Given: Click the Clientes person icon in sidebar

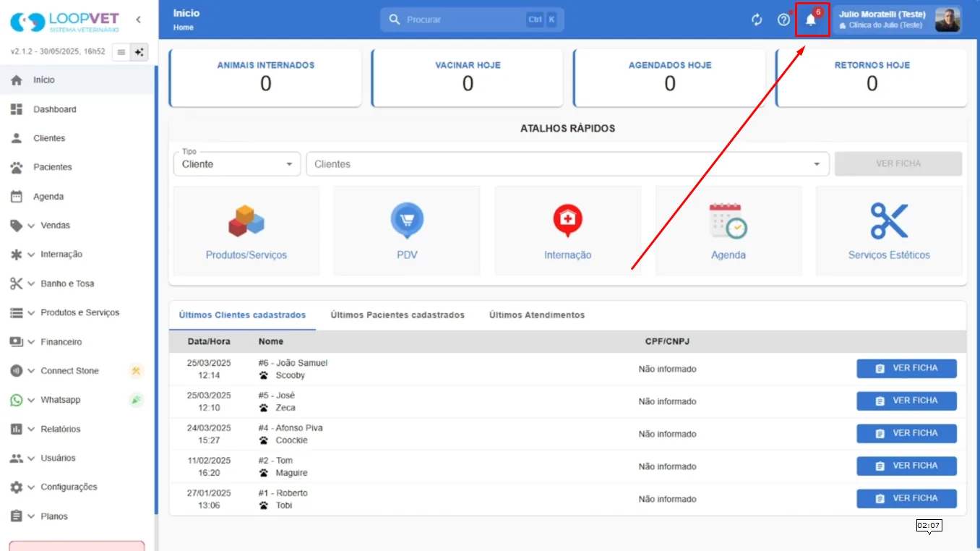Looking at the screenshot, I should click(x=17, y=138).
